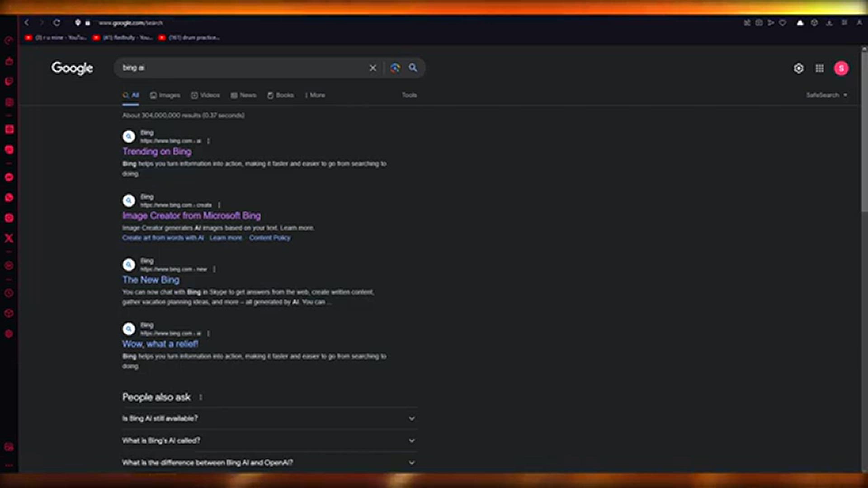Take a snapshot with camera toolbar icon
This screenshot has height=488, width=868.
point(759,23)
